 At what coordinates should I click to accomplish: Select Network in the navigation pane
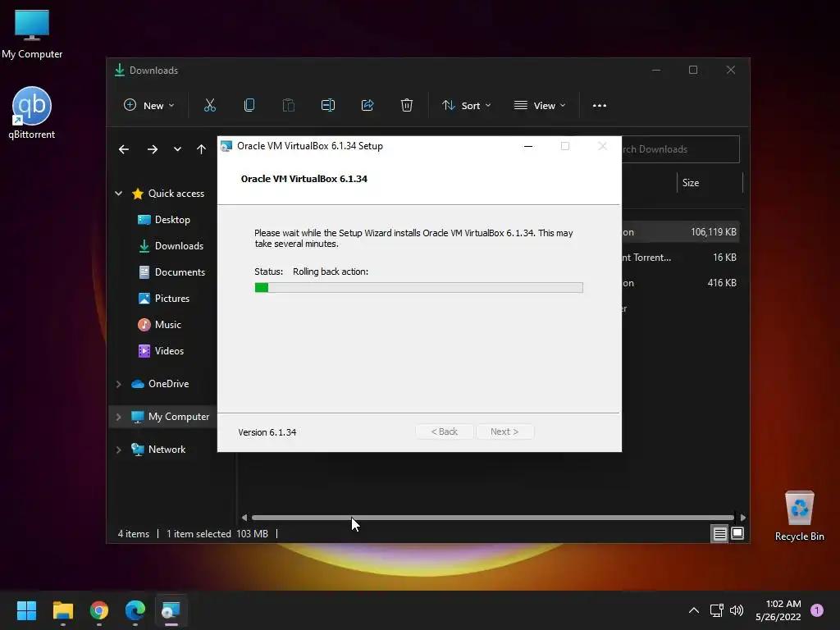(x=158, y=450)
